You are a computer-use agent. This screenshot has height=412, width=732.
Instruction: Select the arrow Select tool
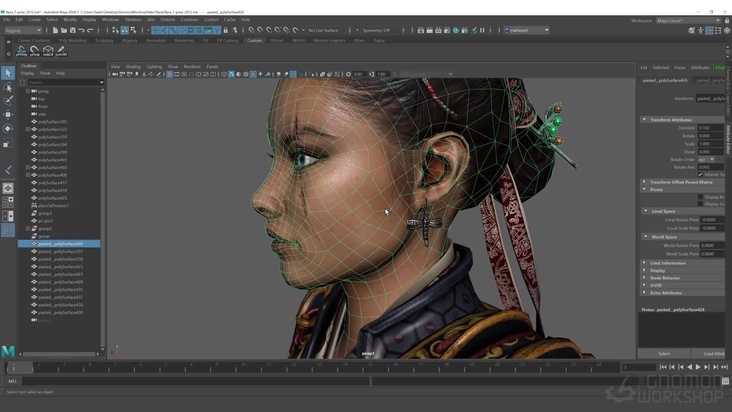coord(8,73)
